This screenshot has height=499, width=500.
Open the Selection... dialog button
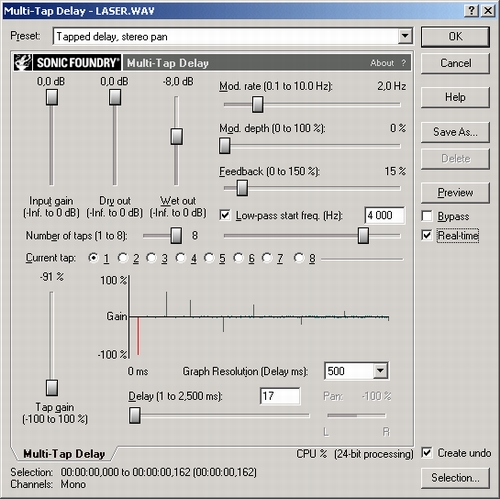tap(455, 478)
